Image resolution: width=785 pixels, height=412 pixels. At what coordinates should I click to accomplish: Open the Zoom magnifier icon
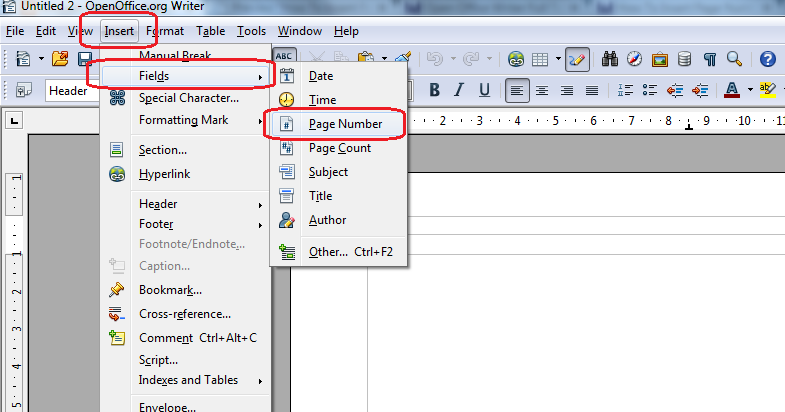click(x=734, y=59)
